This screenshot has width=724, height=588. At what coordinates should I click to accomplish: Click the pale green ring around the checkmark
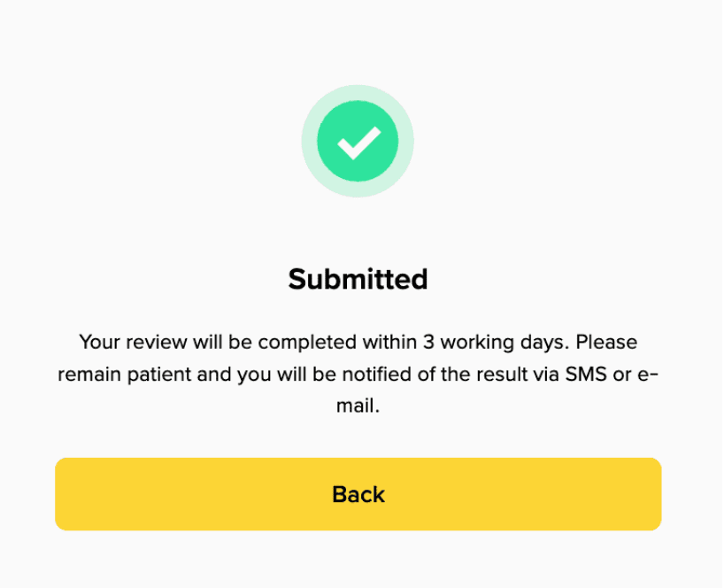point(358,92)
